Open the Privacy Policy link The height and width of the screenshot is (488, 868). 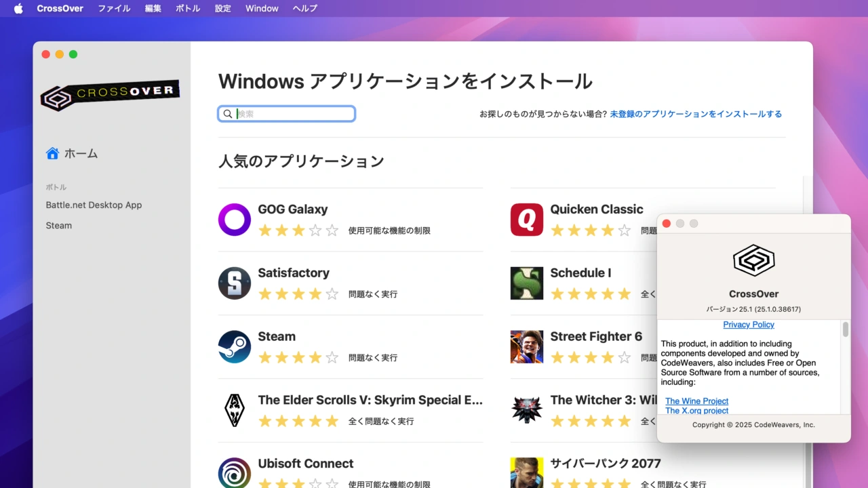click(x=749, y=325)
